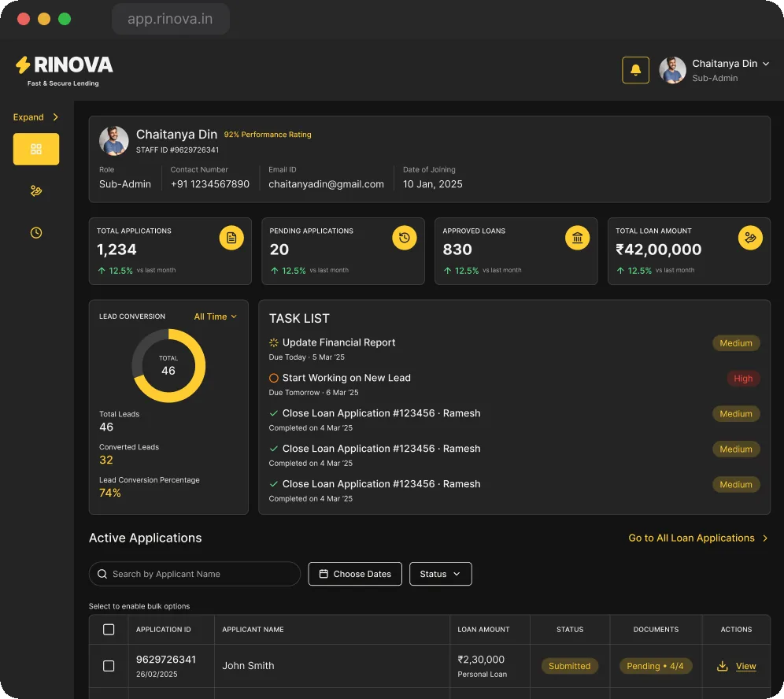Open the Update Financial Report task
Viewport: 784px width, 699px height.
339,342
